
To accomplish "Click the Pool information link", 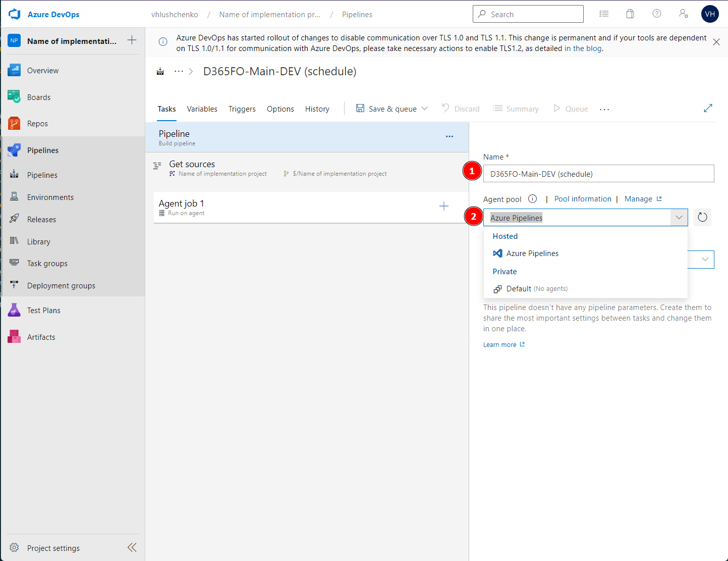I will tap(582, 199).
